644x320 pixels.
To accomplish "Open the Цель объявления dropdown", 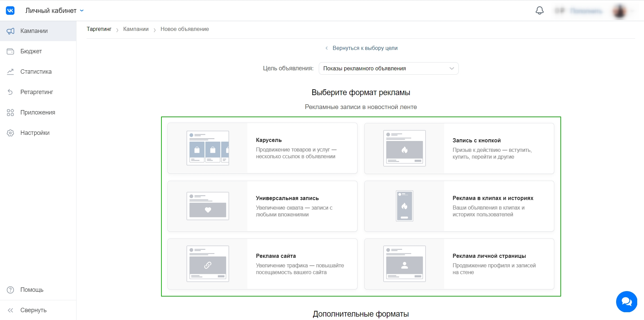I will click(x=388, y=69).
